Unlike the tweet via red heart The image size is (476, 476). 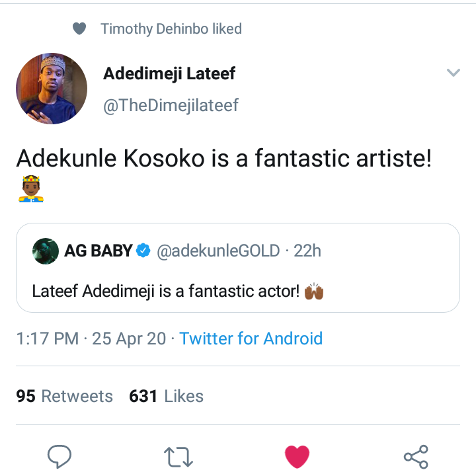[297, 456]
